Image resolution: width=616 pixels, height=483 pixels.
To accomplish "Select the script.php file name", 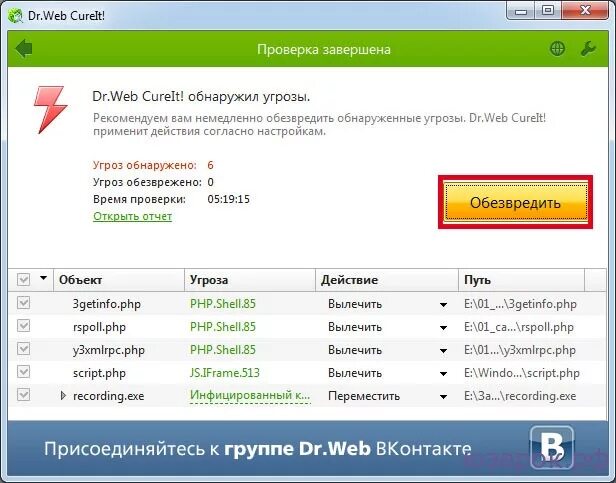I will pos(99,373).
